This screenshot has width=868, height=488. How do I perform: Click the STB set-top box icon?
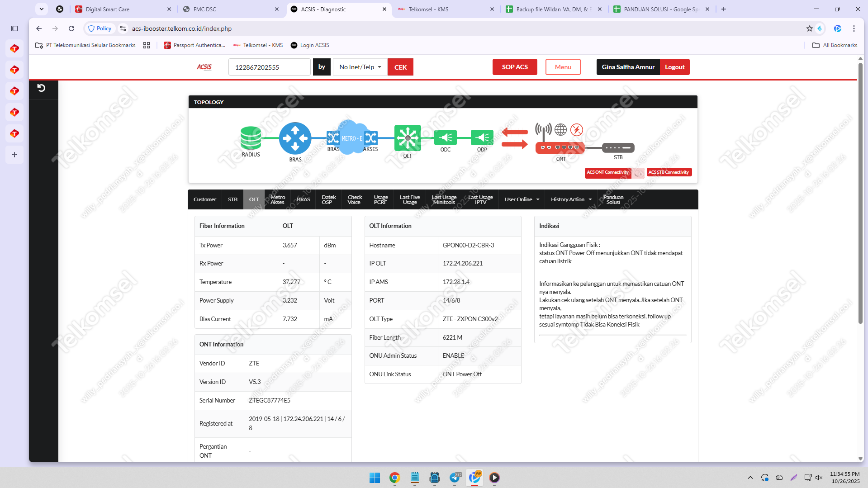point(618,147)
